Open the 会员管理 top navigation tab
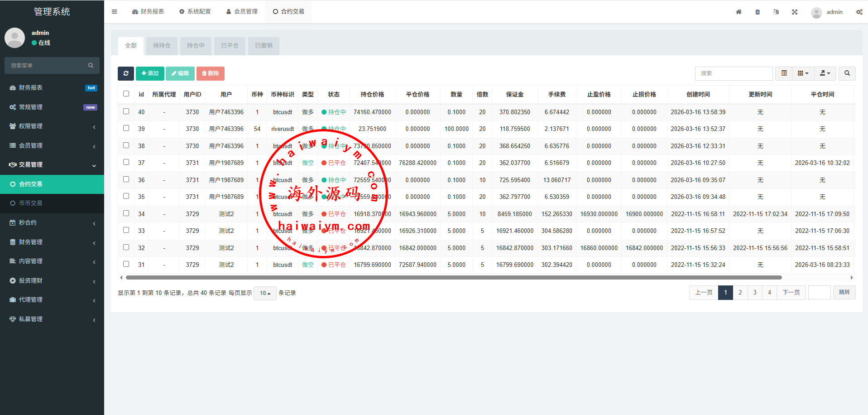This screenshot has width=868, height=415. [242, 12]
